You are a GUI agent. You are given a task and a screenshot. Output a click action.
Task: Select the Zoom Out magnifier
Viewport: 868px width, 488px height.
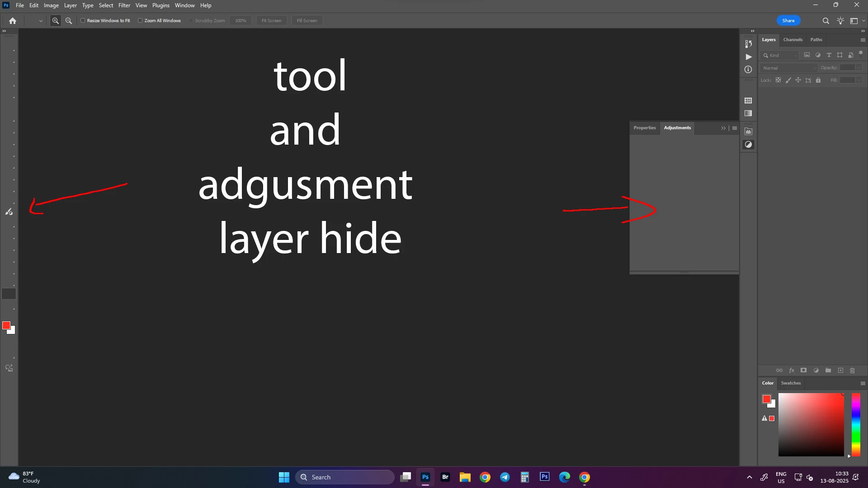(x=69, y=21)
